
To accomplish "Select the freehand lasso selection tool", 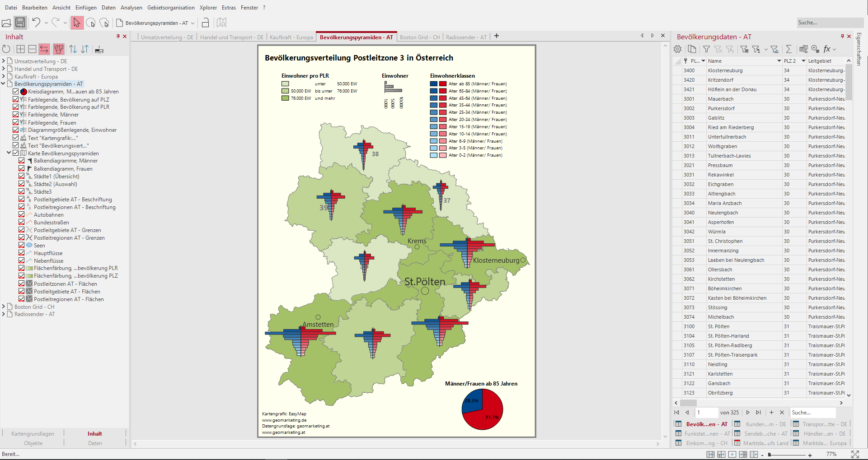I will click(104, 23).
